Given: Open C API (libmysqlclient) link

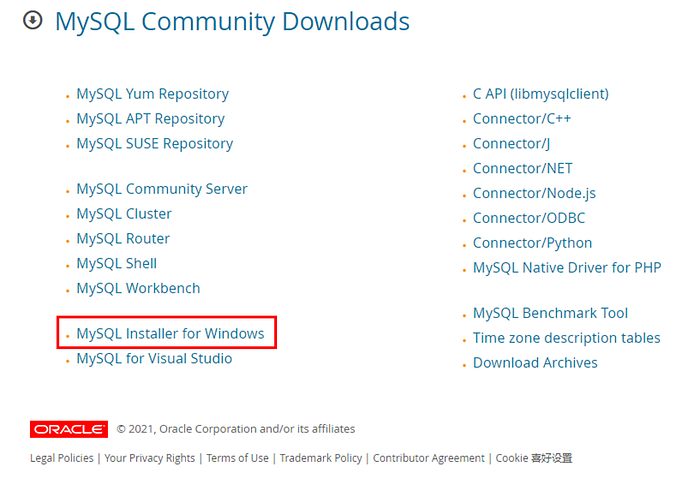Looking at the screenshot, I should [541, 94].
